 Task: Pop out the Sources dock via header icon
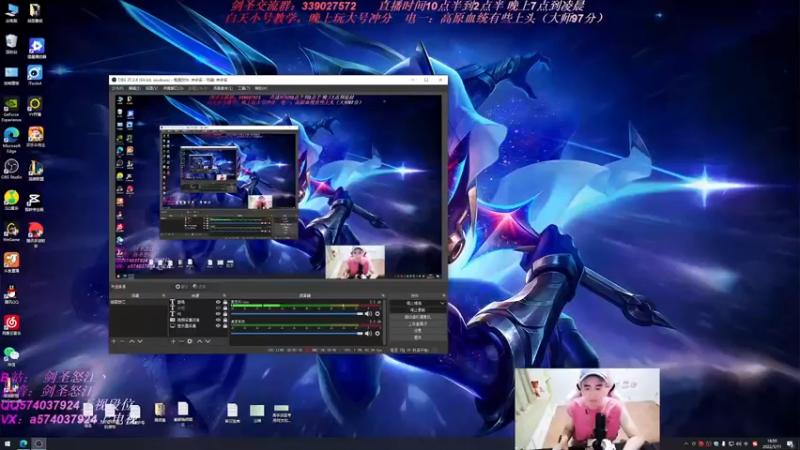pyautogui.click(x=224, y=295)
